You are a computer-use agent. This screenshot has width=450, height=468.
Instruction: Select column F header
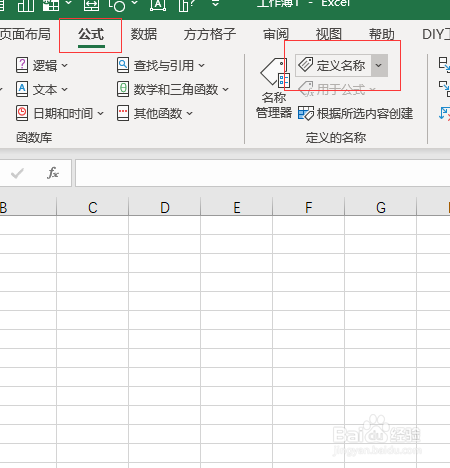pyautogui.click(x=309, y=207)
